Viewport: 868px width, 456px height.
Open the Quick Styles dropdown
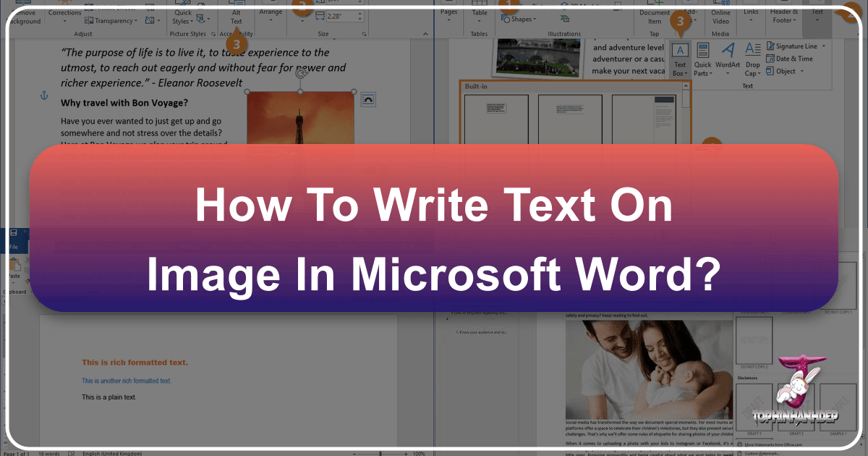point(182,14)
